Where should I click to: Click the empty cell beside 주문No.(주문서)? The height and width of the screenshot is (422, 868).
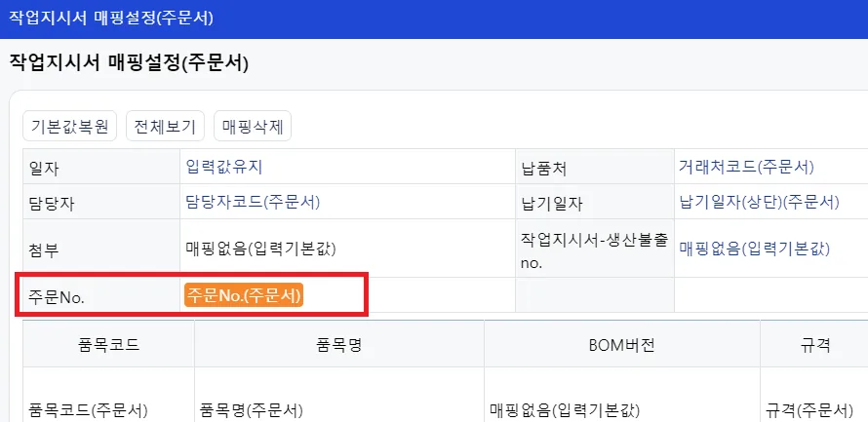[595, 295]
